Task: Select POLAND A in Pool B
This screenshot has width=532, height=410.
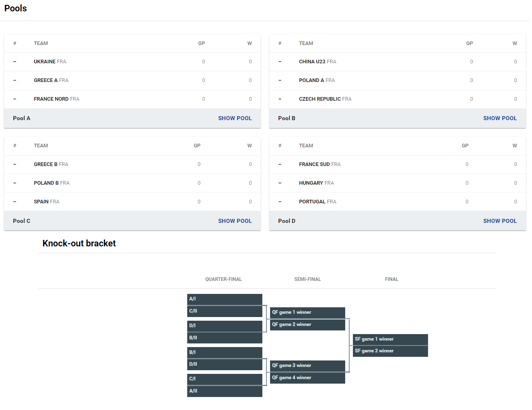Action: pyautogui.click(x=398, y=80)
